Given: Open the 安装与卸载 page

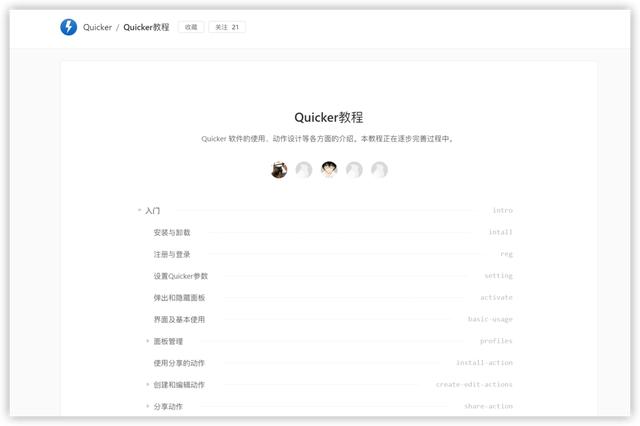Looking at the screenshot, I should 172,233.
